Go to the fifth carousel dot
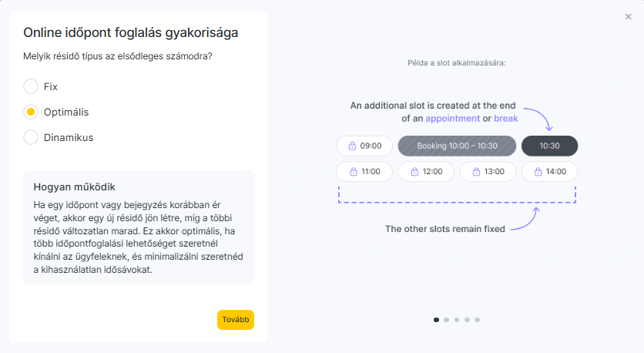The width and height of the screenshot is (644, 353). coord(477,319)
